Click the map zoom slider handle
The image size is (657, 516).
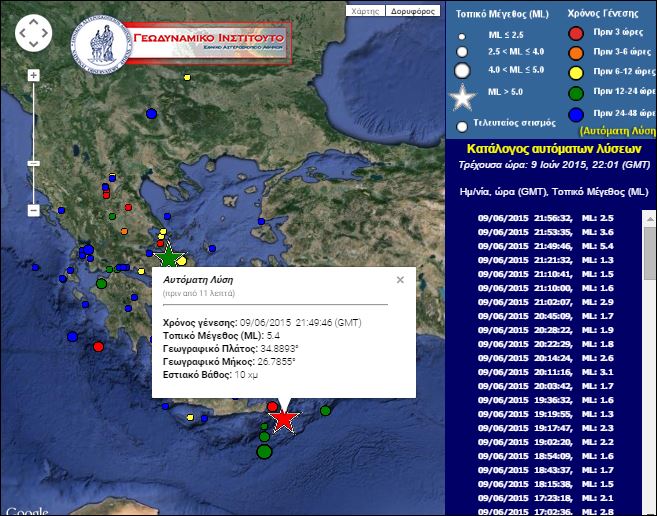(x=34, y=163)
